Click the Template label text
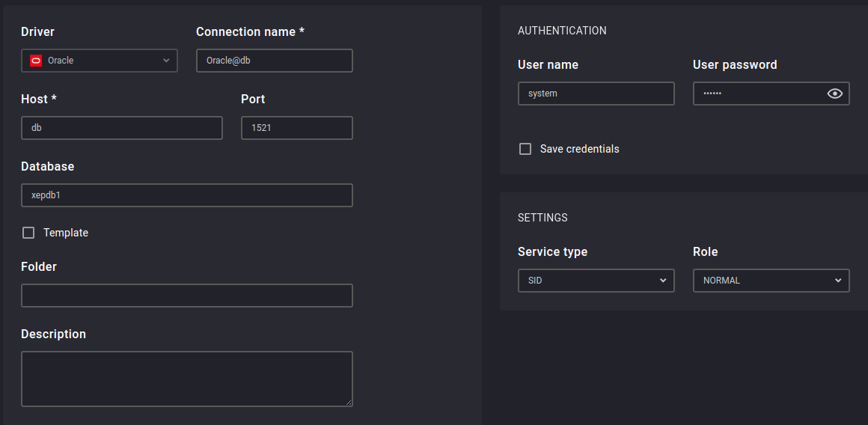The height and width of the screenshot is (425, 868). pyautogui.click(x=66, y=233)
